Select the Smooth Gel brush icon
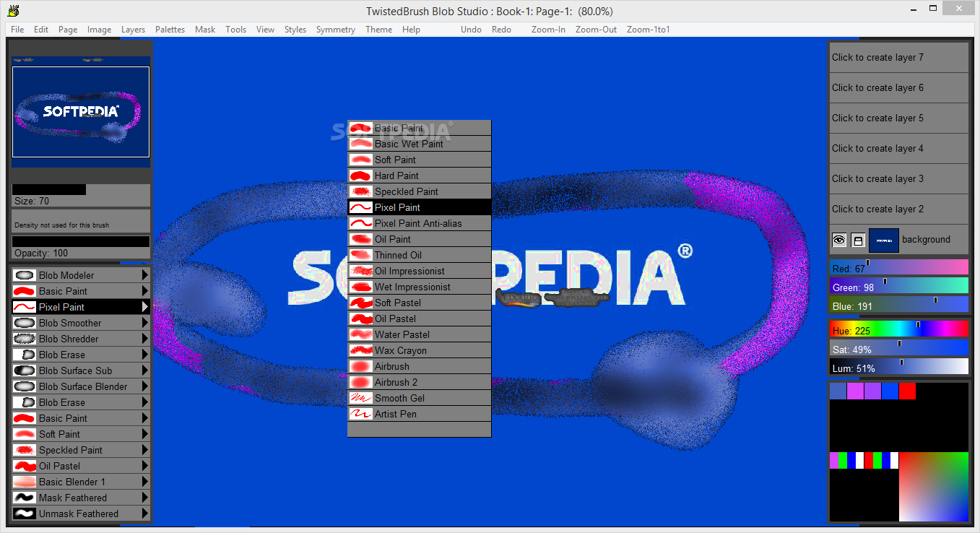 point(360,398)
